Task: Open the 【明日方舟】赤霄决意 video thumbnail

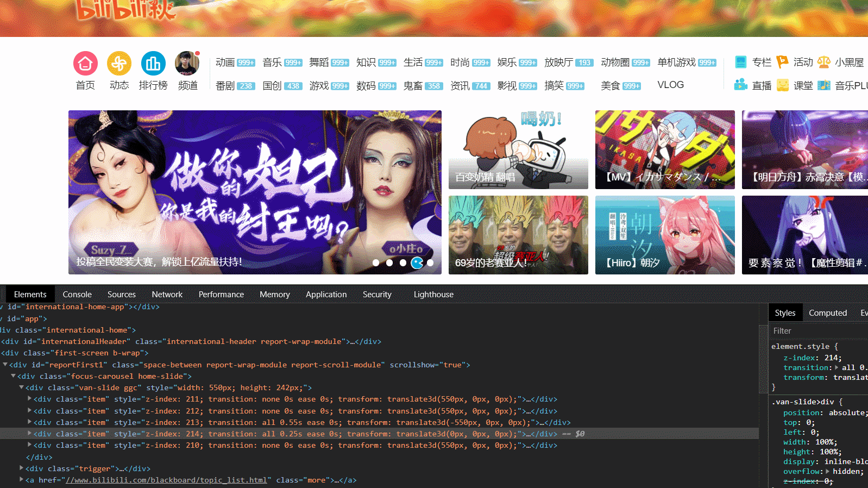Action: (x=805, y=150)
